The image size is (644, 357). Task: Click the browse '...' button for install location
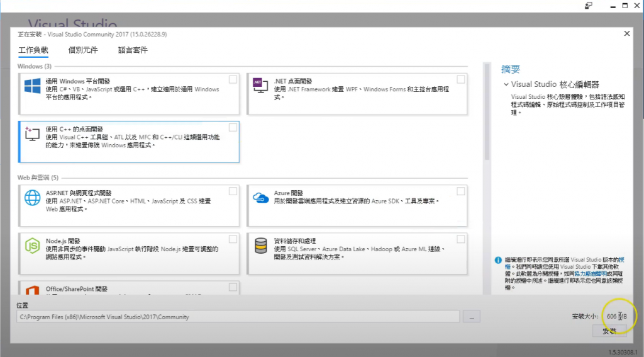pyautogui.click(x=472, y=317)
